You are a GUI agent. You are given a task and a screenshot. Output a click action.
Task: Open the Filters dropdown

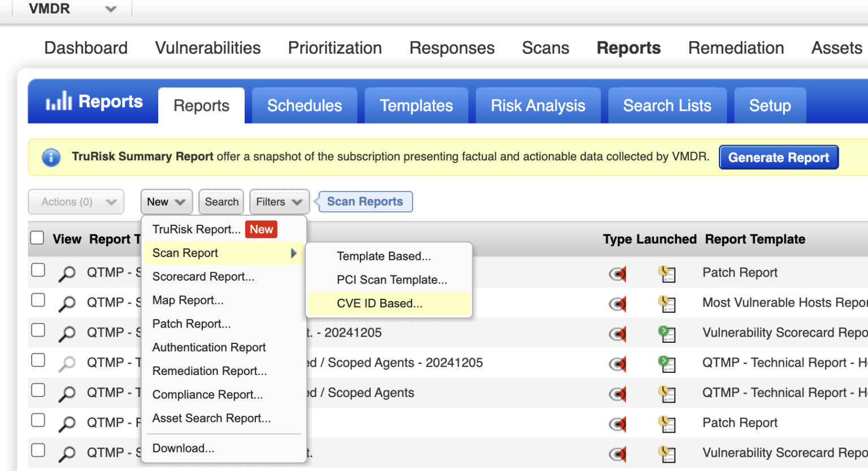click(x=279, y=202)
